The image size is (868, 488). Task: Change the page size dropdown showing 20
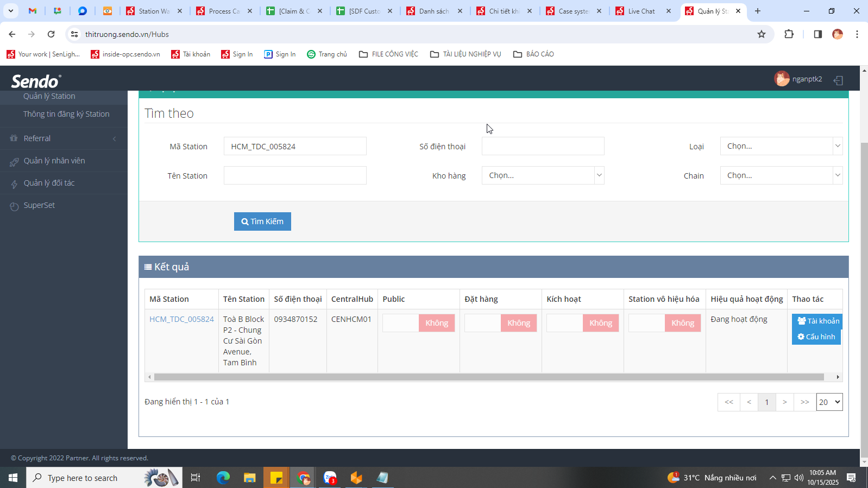[829, 402]
